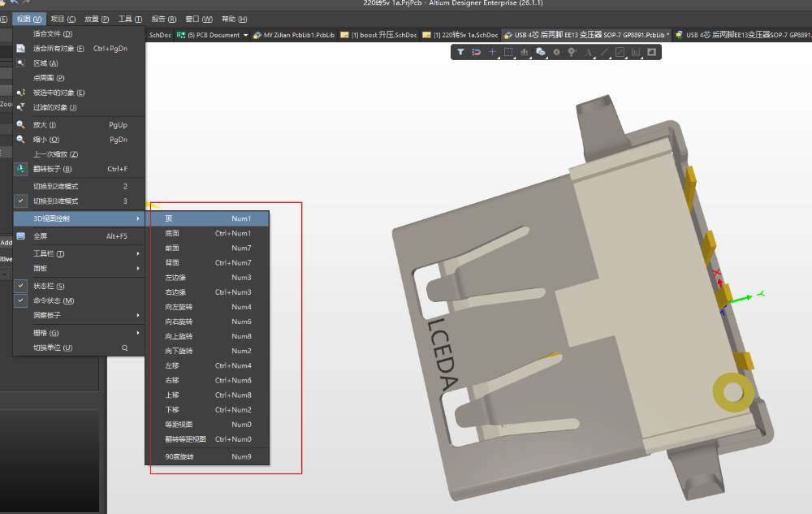Image resolution: width=812 pixels, height=514 pixels.
Task: Choose 顶 top view (Num1)
Action: (x=208, y=218)
